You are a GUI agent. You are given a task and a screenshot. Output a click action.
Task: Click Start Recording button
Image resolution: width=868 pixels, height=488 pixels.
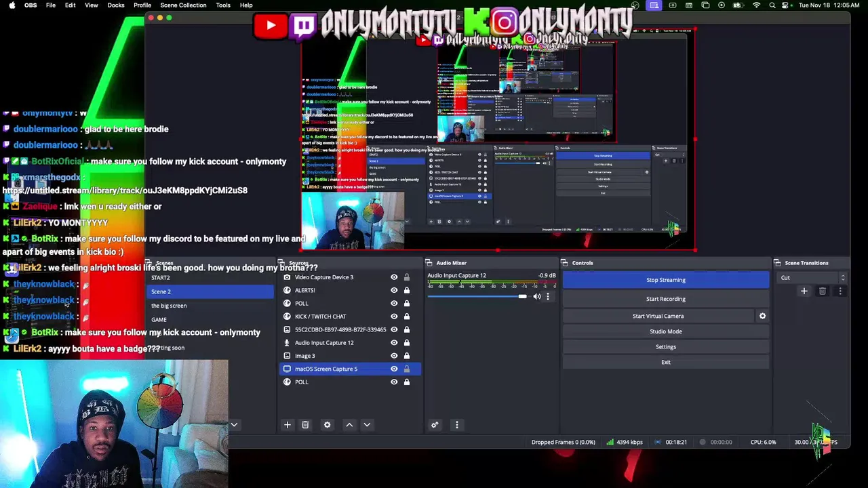point(666,299)
